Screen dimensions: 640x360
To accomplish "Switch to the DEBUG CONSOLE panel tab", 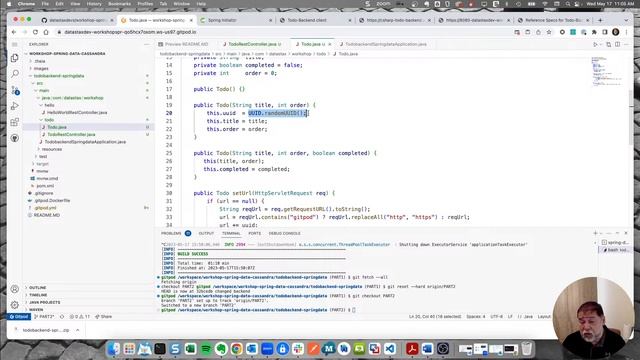I will point(284,233).
